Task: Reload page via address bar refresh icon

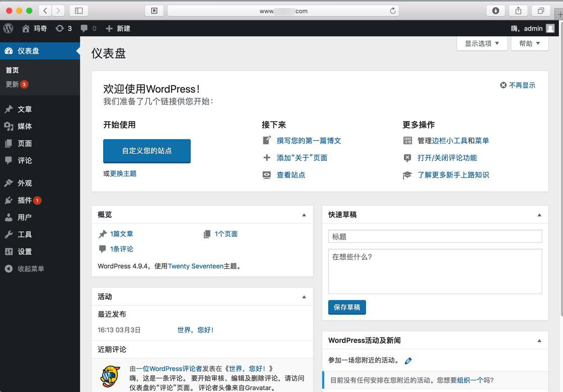Action: coord(393,11)
